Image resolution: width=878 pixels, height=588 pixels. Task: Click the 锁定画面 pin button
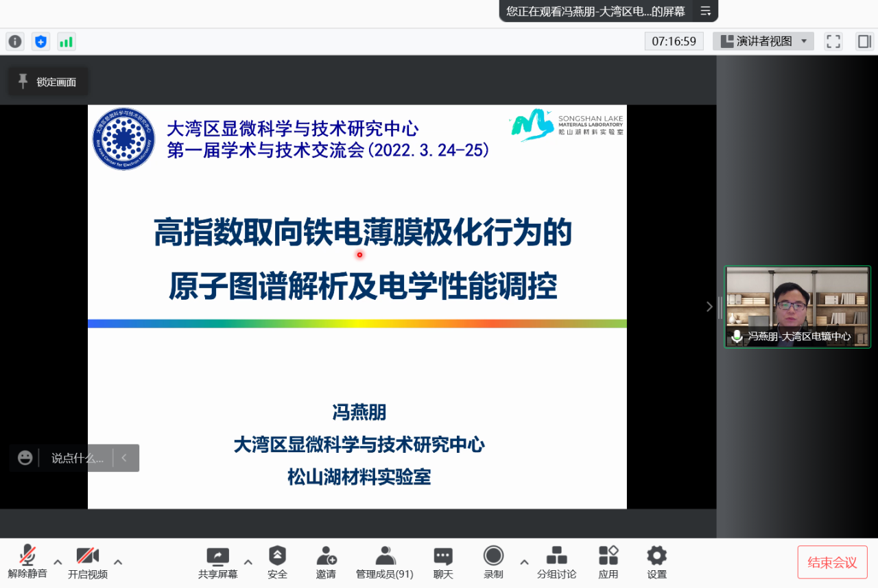click(x=47, y=82)
